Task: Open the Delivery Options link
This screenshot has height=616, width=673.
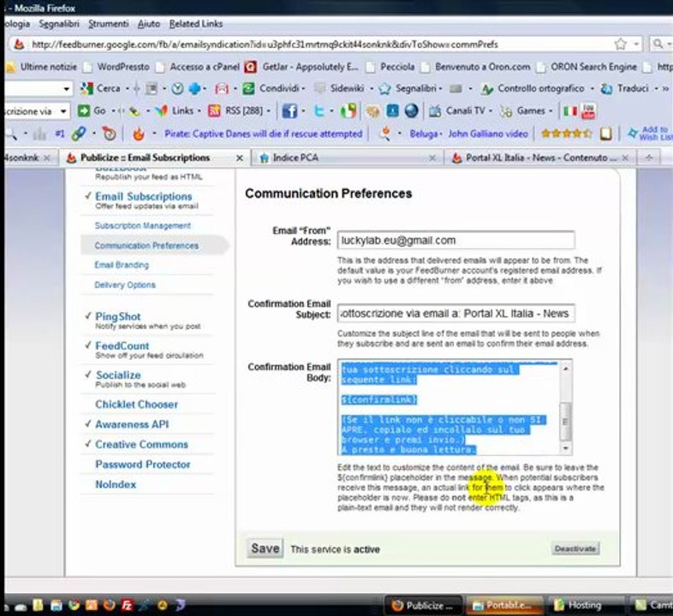Action: tap(125, 285)
